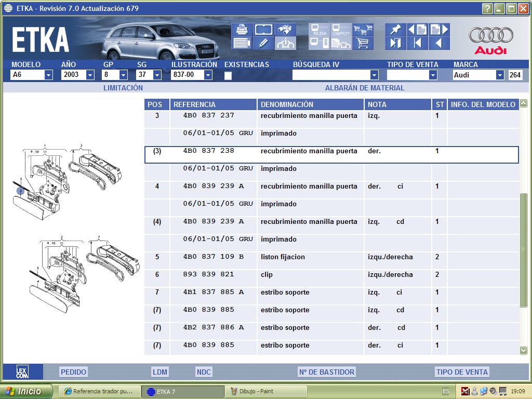
Task: Select part reference 4B0 837 237
Action: [208, 115]
